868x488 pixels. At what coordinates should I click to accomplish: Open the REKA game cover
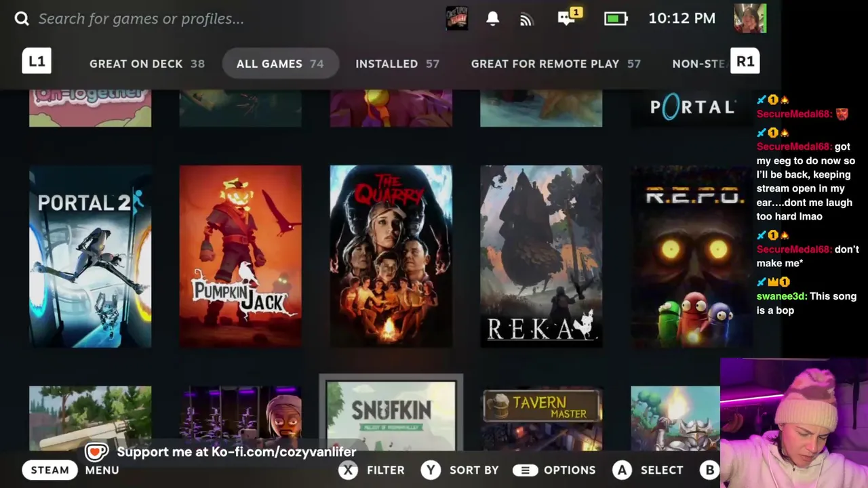pyautogui.click(x=541, y=256)
